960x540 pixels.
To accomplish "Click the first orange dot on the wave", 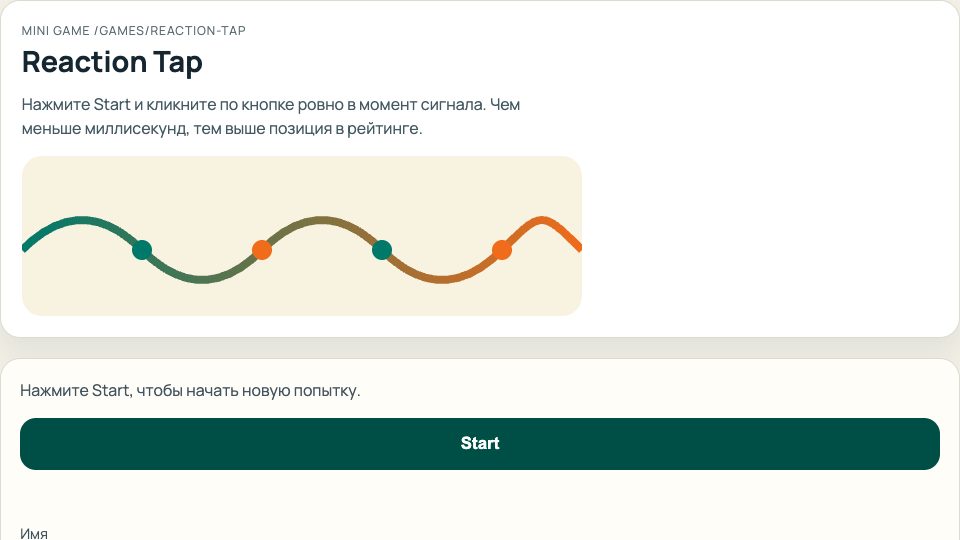I will [x=262, y=250].
